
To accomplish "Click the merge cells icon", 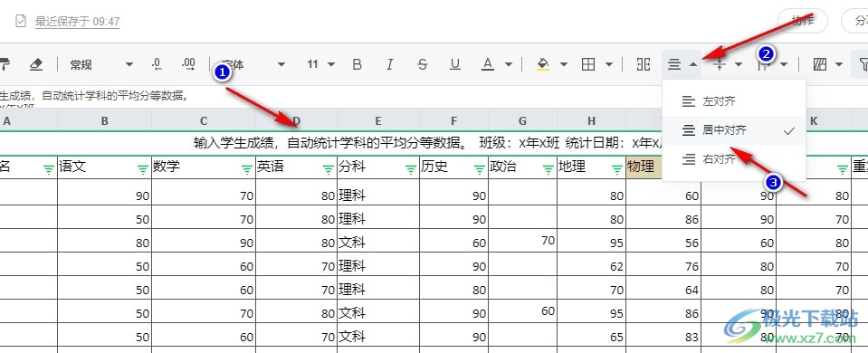I will (x=644, y=65).
